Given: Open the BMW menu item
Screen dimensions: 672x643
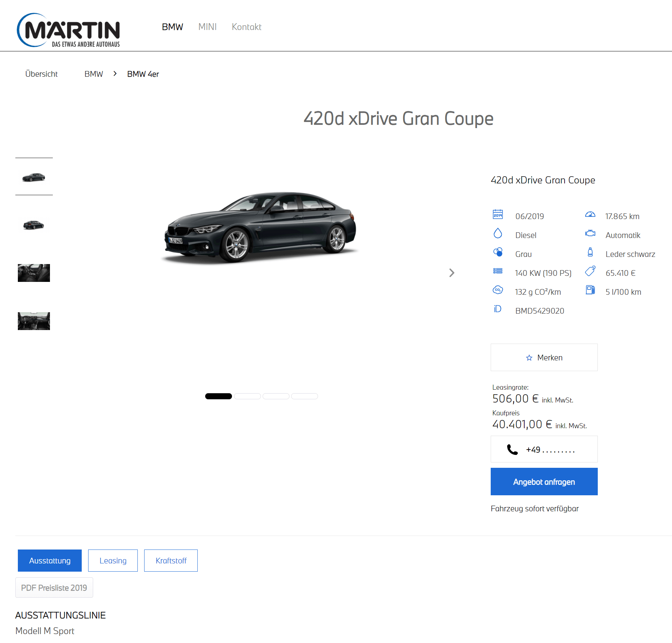Looking at the screenshot, I should [172, 27].
